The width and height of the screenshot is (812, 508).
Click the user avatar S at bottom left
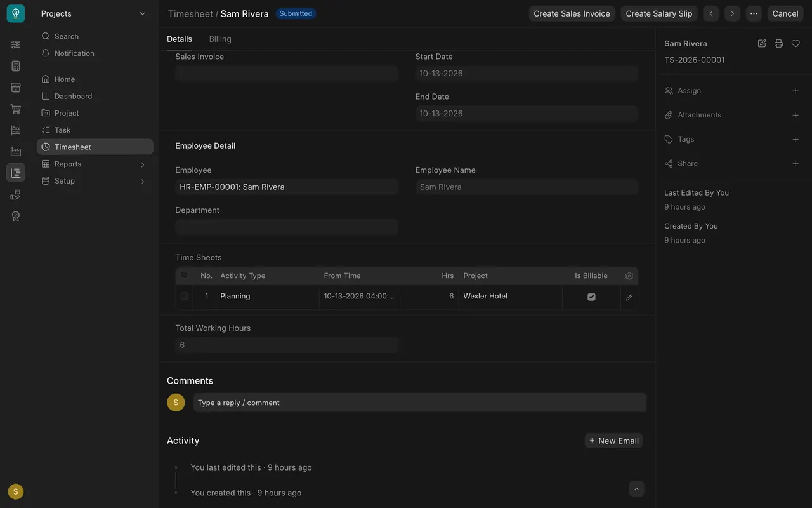16,491
